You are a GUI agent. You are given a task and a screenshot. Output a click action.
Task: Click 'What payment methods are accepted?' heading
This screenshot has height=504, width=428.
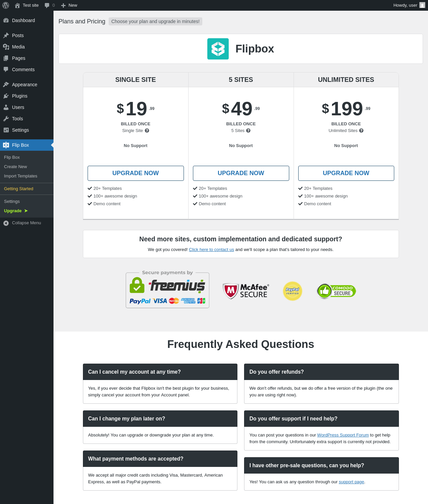coord(160,459)
